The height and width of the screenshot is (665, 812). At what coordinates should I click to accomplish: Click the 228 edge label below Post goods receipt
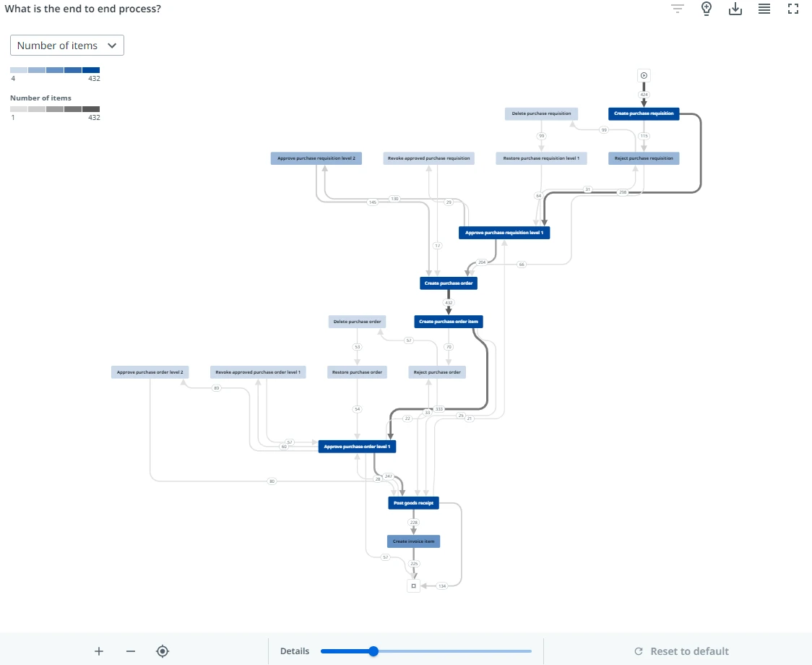[413, 523]
